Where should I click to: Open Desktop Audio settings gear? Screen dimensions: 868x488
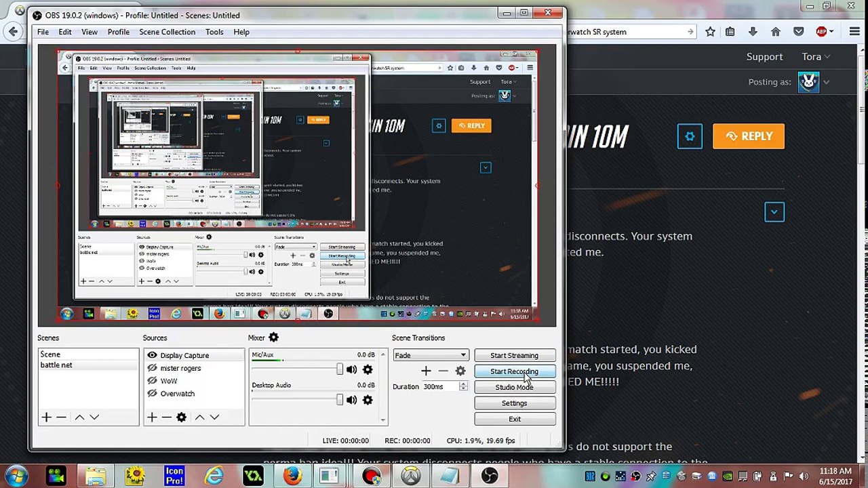368,400
